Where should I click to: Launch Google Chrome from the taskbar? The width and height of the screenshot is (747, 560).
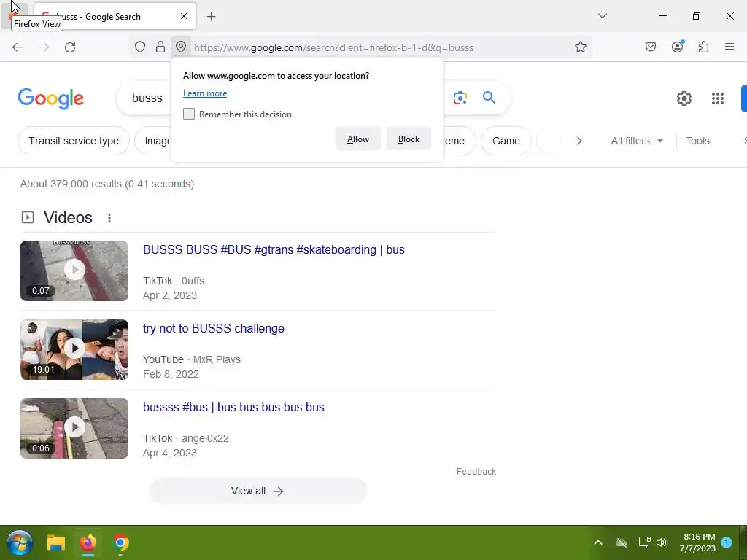(x=120, y=542)
